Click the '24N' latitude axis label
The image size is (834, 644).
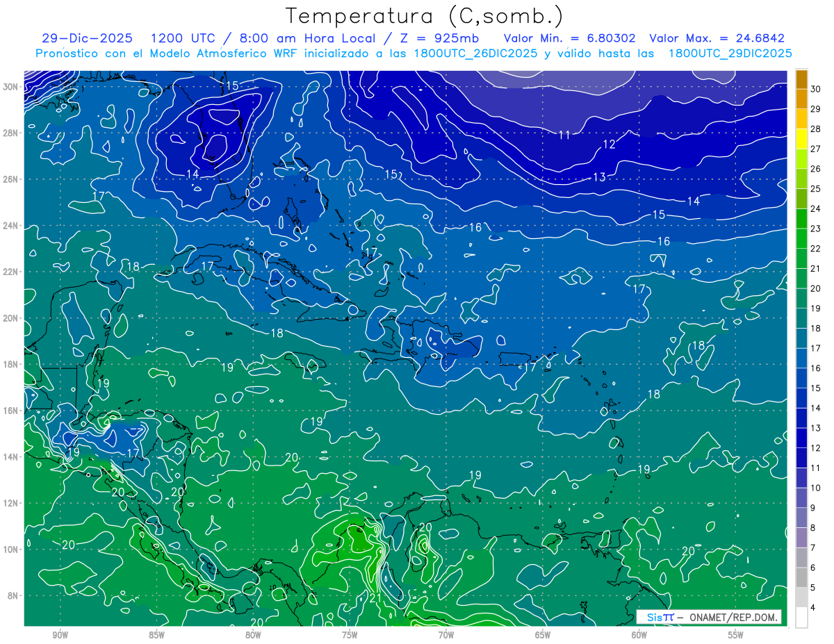coord(10,226)
